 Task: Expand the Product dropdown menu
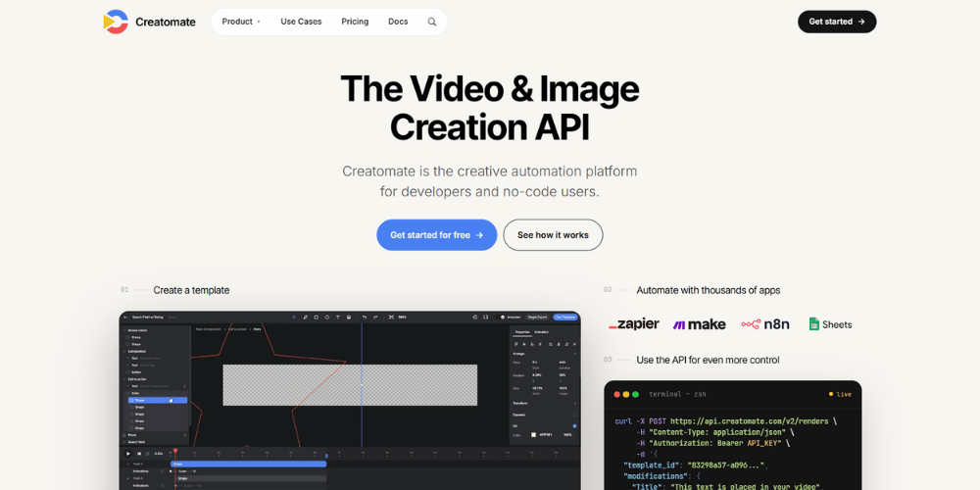pos(241,22)
